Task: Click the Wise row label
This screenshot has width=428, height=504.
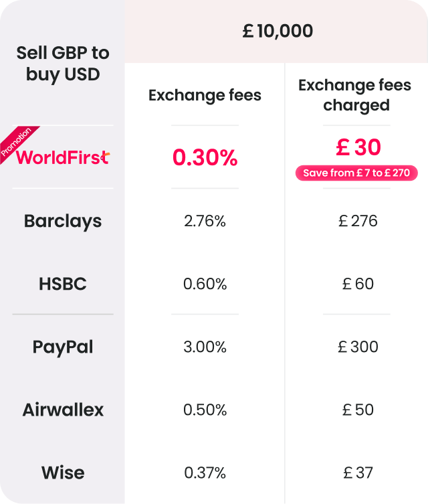Action: (63, 473)
